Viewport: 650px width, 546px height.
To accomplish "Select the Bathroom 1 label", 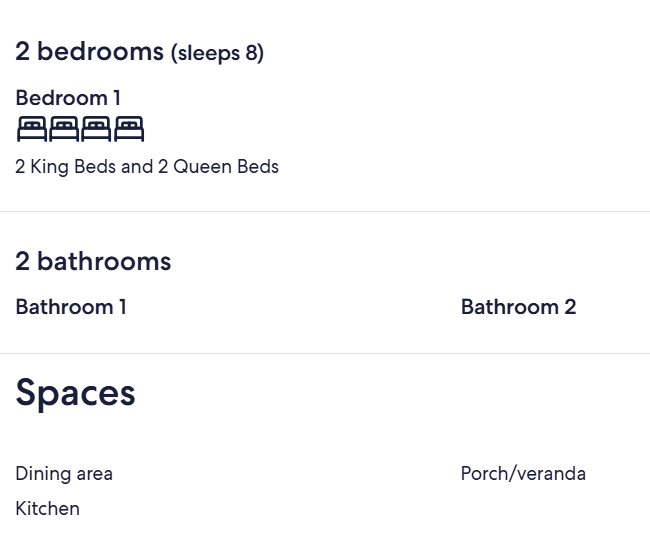I will (71, 307).
